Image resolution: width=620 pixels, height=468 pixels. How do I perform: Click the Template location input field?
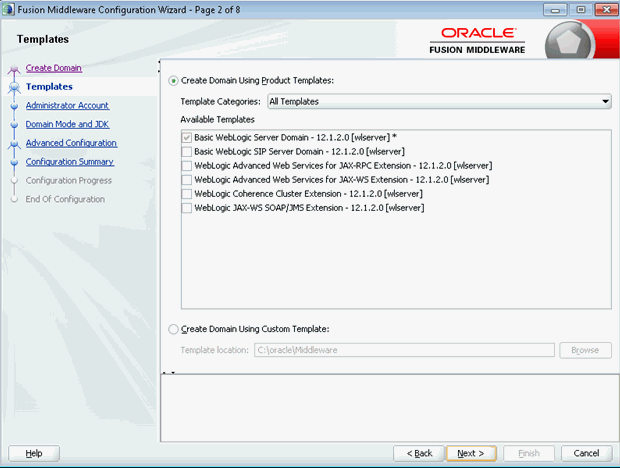tap(404, 350)
